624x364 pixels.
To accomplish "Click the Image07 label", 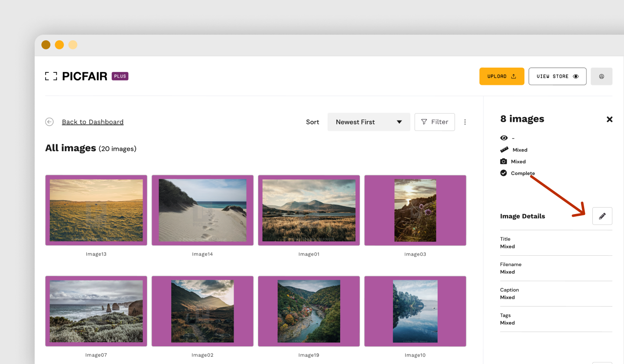I will click(x=96, y=355).
